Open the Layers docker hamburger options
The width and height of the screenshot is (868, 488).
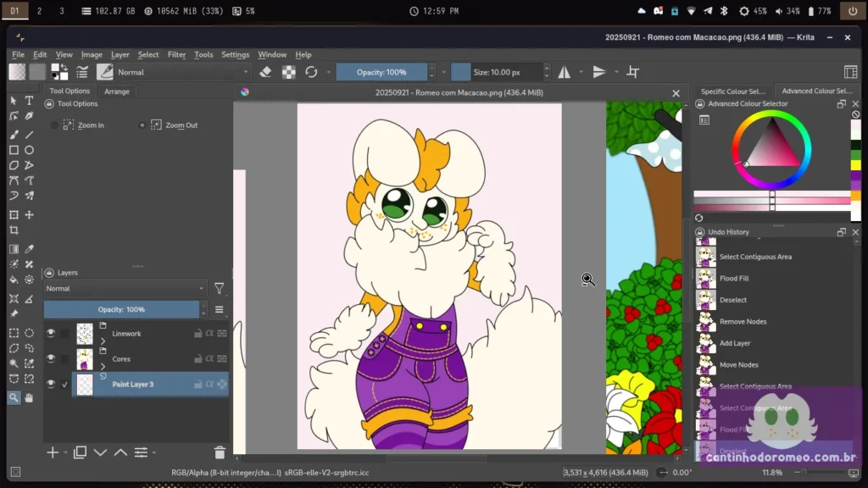point(220,309)
